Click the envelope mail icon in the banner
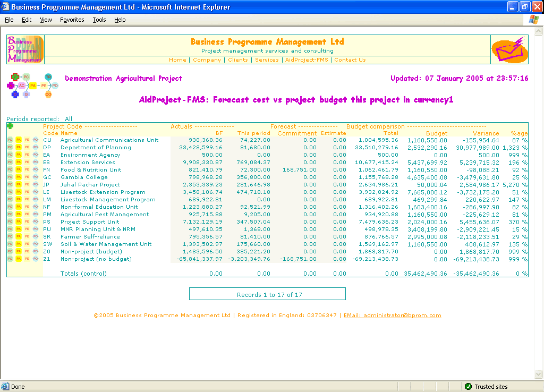 tap(509, 49)
